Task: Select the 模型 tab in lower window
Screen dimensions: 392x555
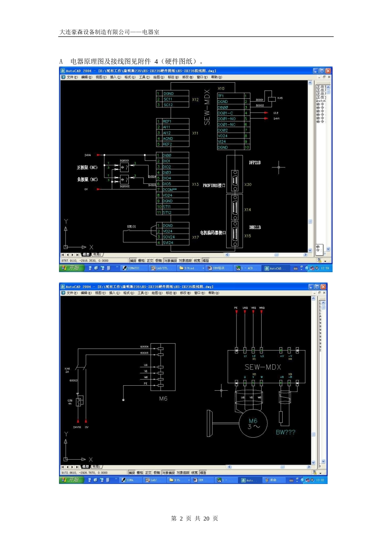Action: (x=85, y=467)
